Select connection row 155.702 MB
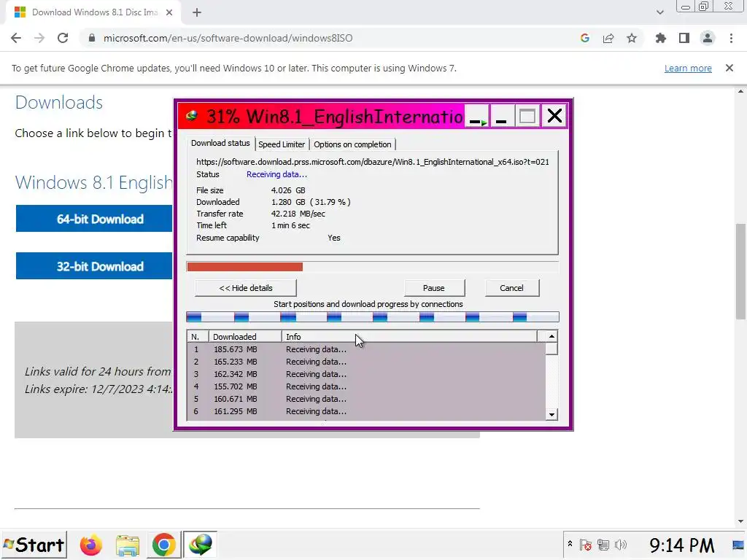Image resolution: width=747 pixels, height=560 pixels. [x=366, y=386]
